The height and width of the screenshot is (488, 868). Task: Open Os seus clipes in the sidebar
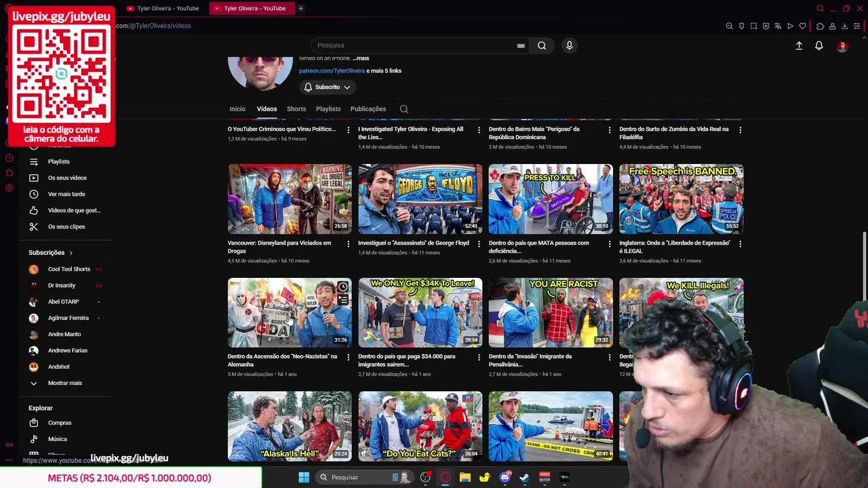pyautogui.click(x=66, y=226)
